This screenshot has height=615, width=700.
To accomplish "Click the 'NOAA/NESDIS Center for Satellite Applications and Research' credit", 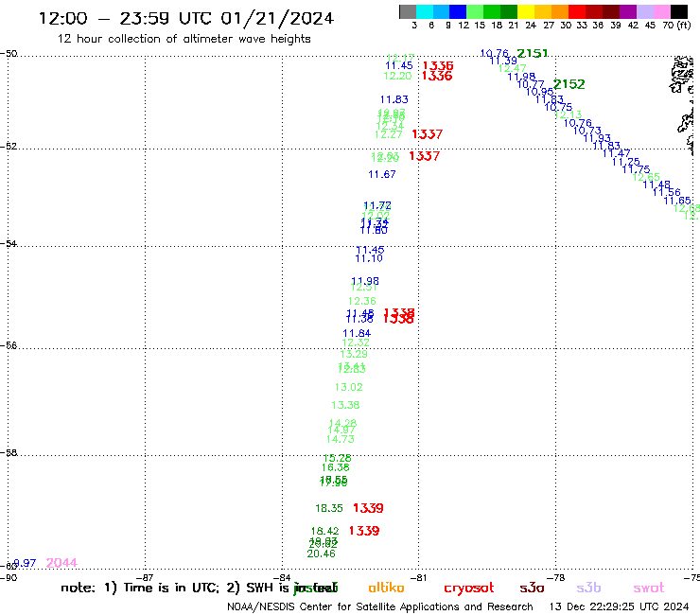I will click(380, 607).
